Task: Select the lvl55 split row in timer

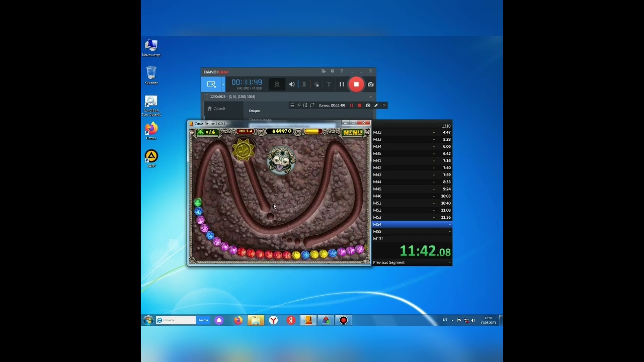Action: 412,231
